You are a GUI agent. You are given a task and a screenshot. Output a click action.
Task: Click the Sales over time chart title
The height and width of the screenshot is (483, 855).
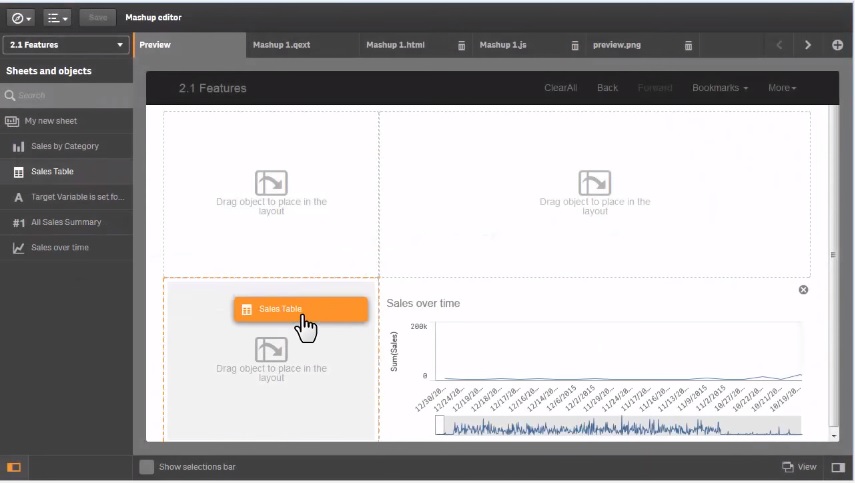423,303
